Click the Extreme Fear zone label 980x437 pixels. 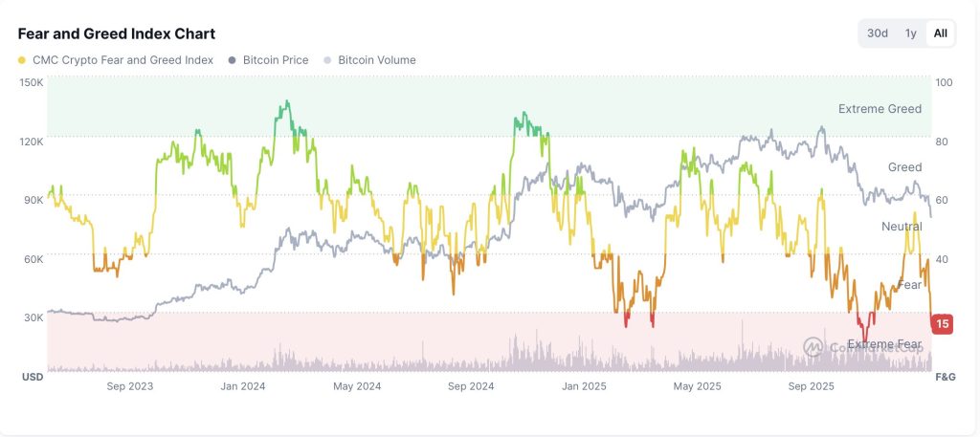883,344
